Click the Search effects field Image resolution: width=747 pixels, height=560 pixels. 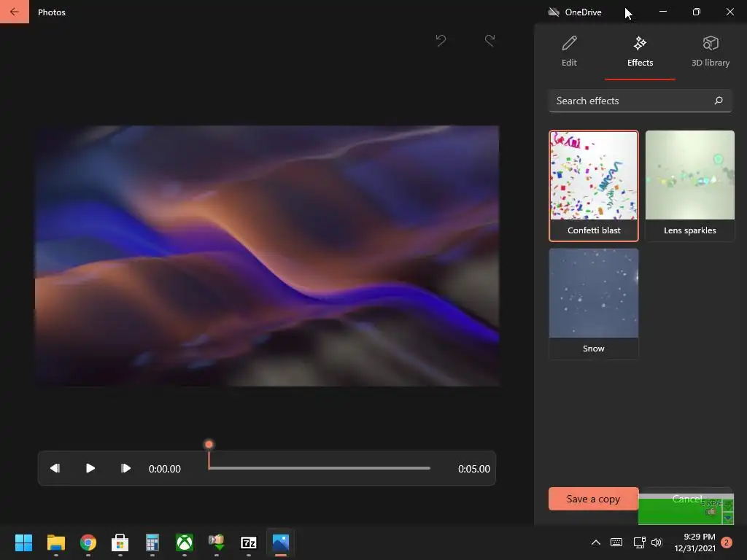pyautogui.click(x=640, y=101)
